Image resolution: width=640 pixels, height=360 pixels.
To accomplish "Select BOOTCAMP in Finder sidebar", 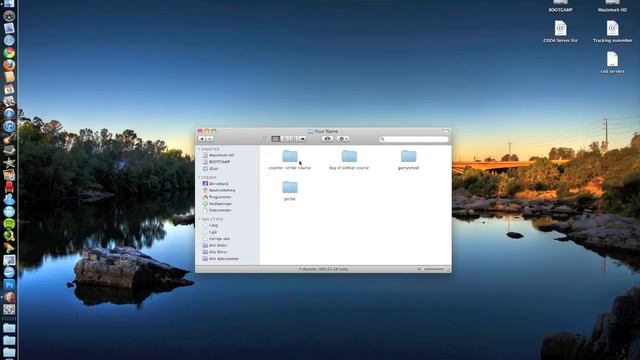I will (x=216, y=162).
